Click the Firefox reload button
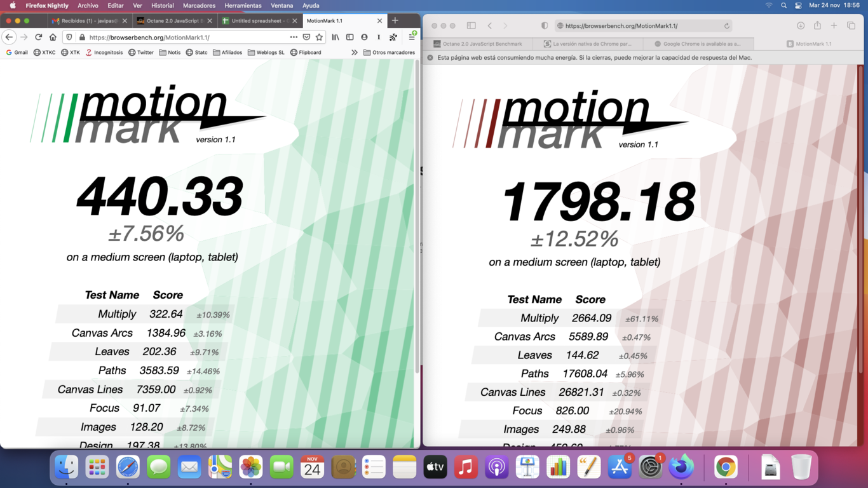Image resolution: width=868 pixels, height=488 pixels. [38, 37]
